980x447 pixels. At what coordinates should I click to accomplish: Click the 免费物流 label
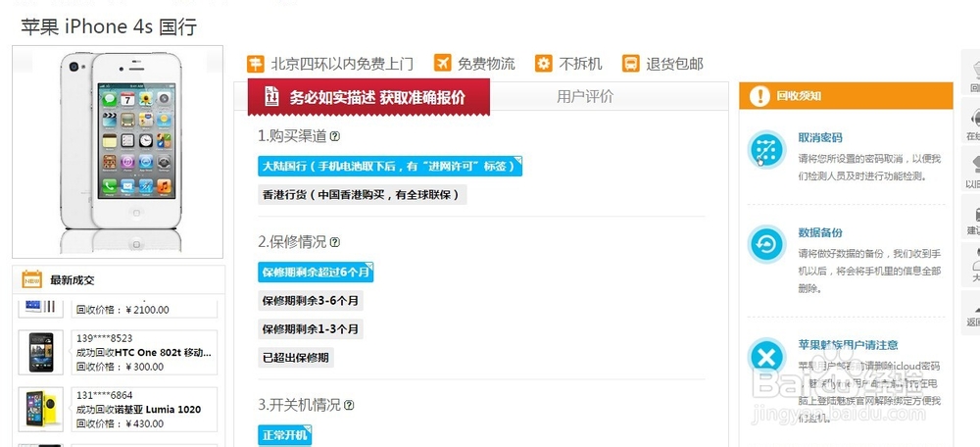(x=486, y=64)
